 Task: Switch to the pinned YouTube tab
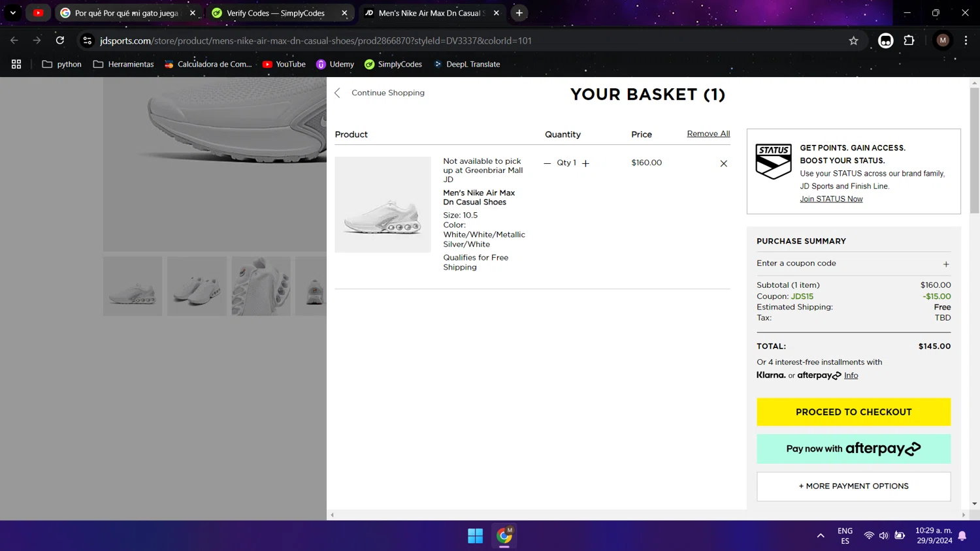[39, 13]
